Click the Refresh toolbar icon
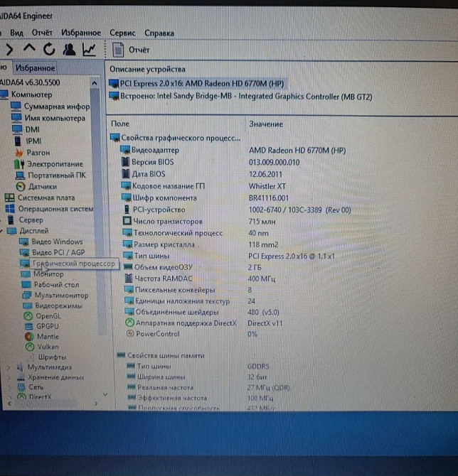458x476 pixels. click(49, 49)
